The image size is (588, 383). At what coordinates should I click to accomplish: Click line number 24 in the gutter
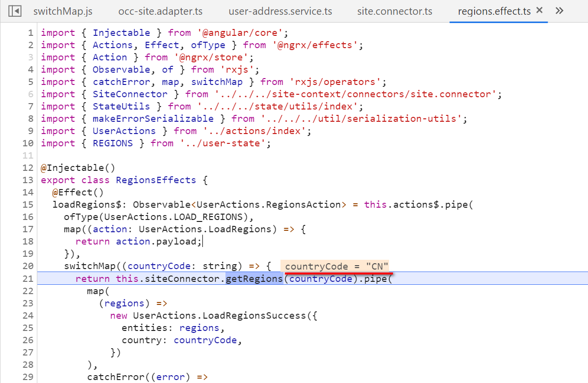point(28,316)
